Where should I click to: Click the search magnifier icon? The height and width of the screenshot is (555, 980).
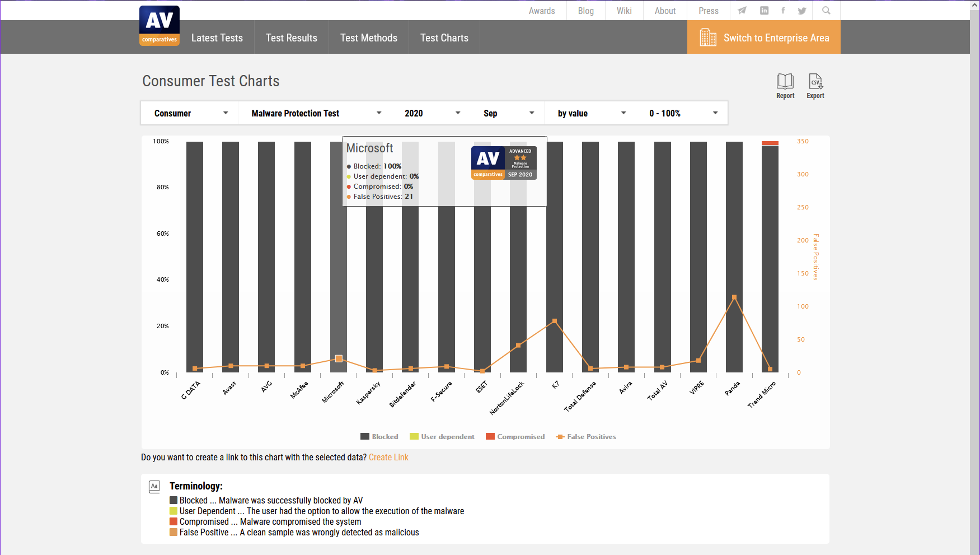pos(826,11)
